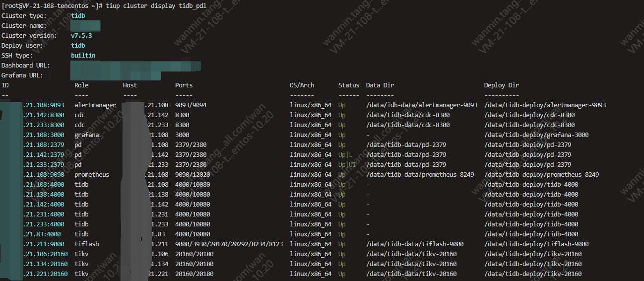Select the prometheus ports 9090/12020

193,175
